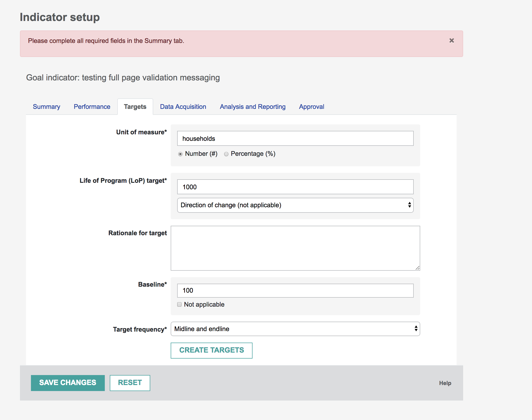Check the Baseline Not applicable box
Screen dimensions: 532x420
coord(179,304)
